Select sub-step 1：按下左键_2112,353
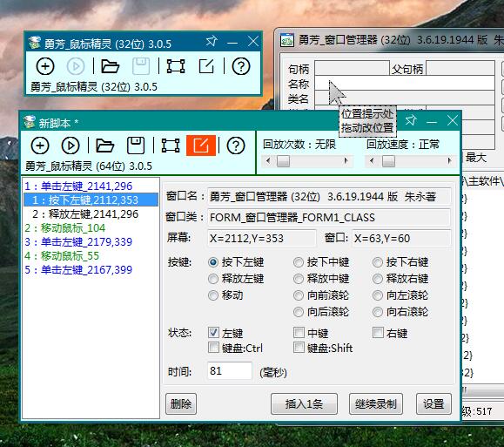 coord(91,200)
